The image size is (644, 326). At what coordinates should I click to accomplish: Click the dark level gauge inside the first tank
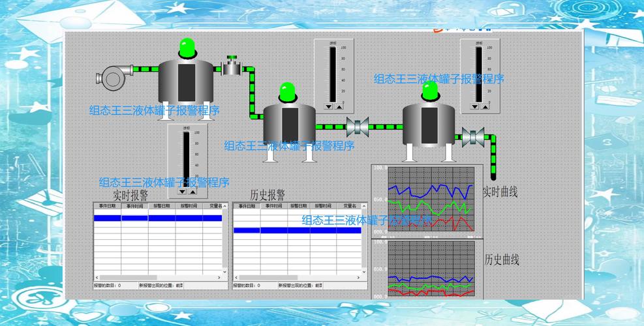pyautogui.click(x=187, y=83)
